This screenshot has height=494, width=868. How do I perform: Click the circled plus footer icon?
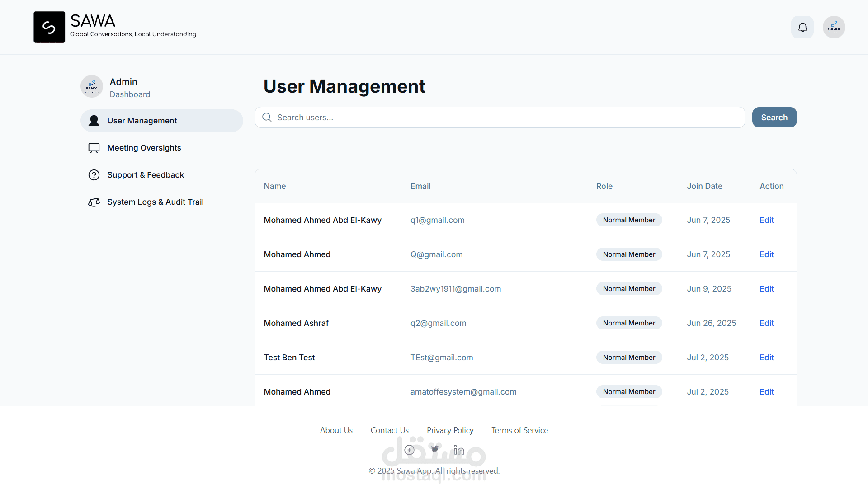click(409, 450)
